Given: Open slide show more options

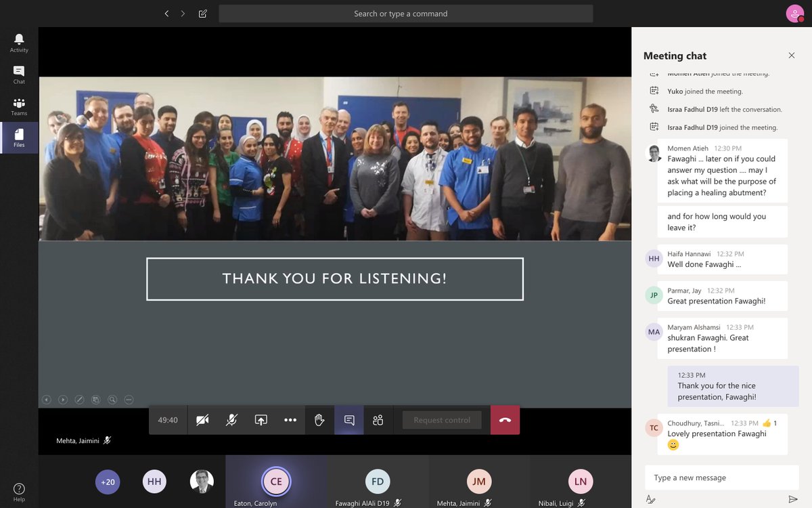Looking at the screenshot, I should (x=129, y=400).
